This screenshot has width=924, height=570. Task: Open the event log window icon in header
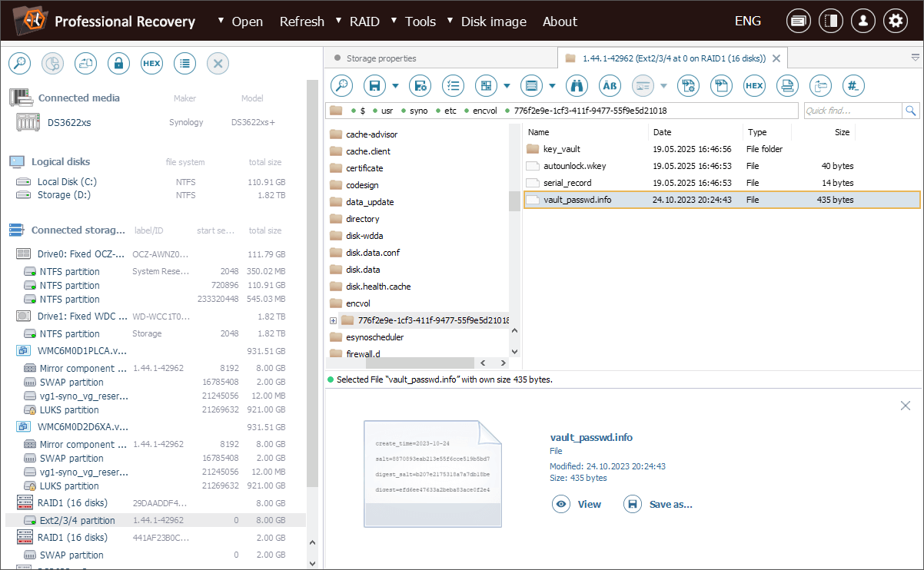tap(799, 21)
